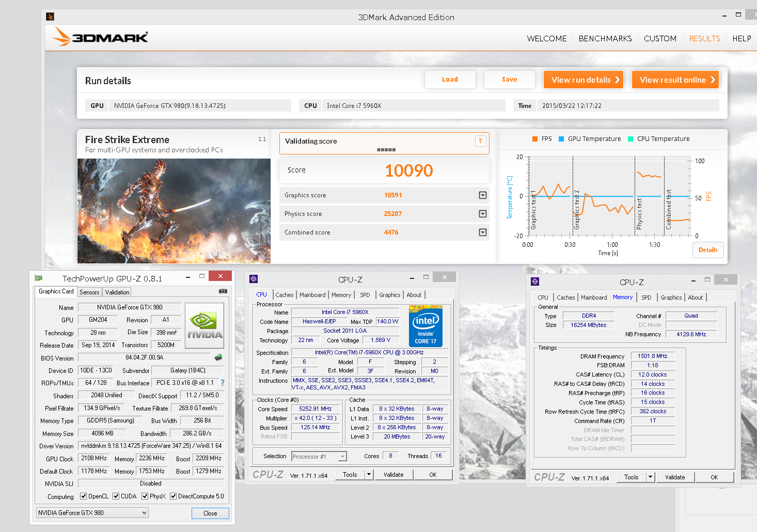
Task: Open the WELCOME tab in 3DMark
Action: tap(547, 39)
